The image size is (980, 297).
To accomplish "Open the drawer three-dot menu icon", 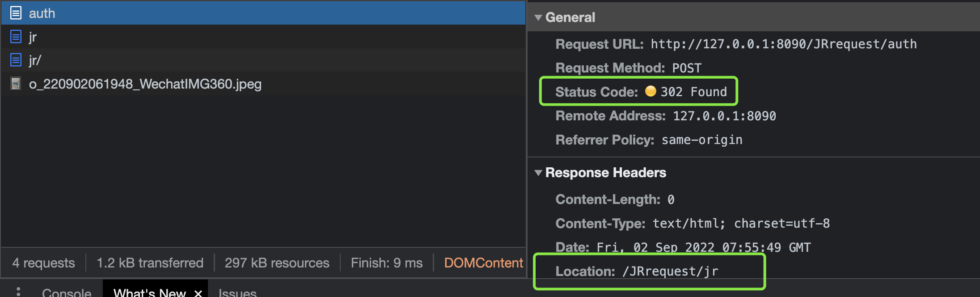I will pyautogui.click(x=18, y=292).
